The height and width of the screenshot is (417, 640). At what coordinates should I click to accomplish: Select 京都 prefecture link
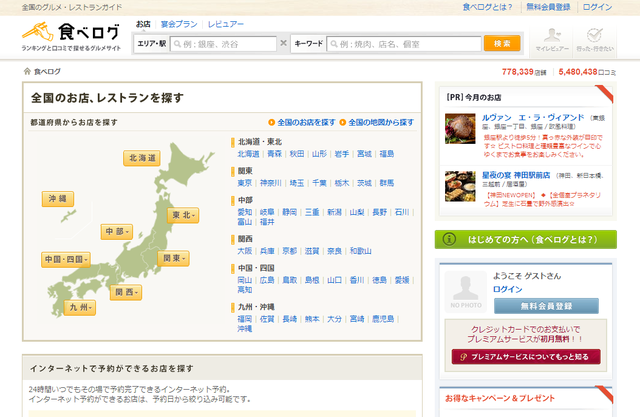290,251
